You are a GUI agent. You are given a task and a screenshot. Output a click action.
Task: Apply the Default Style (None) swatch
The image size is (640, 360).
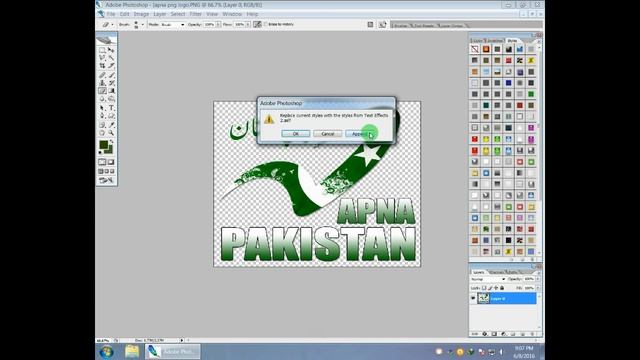click(475, 49)
